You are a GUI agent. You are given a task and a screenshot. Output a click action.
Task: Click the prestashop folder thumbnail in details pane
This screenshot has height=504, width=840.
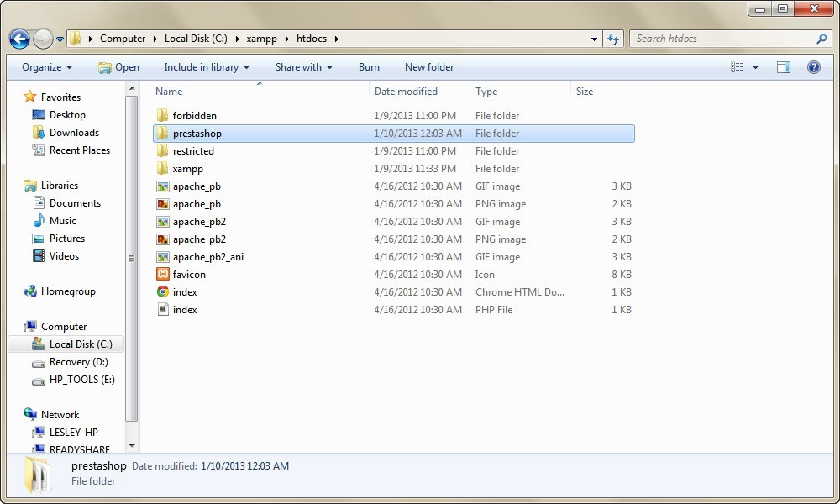[x=38, y=475]
